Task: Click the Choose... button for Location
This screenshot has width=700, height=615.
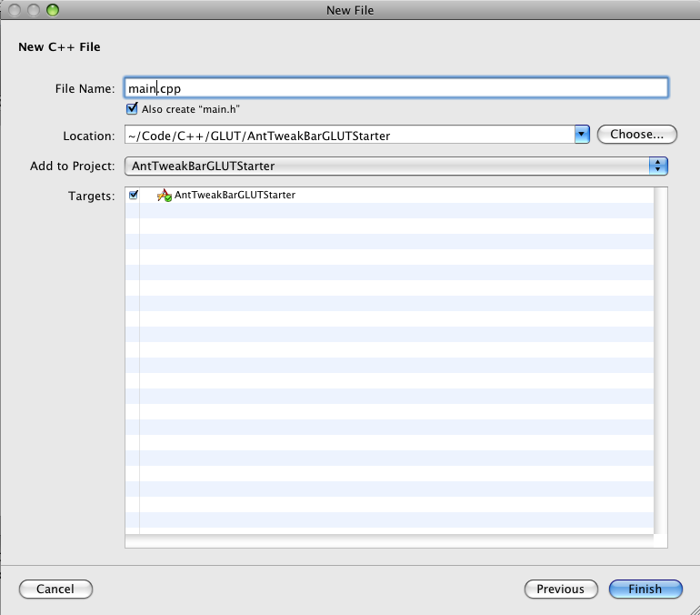Action: coord(636,135)
